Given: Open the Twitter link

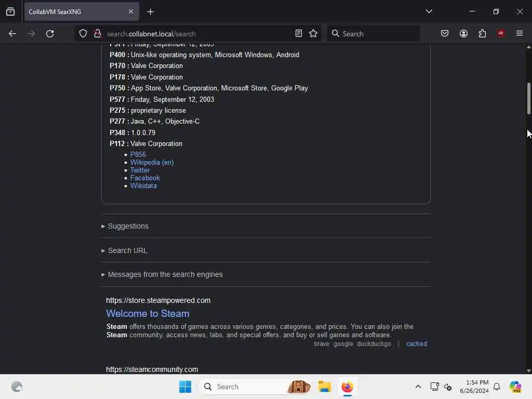Looking at the screenshot, I should 140,170.
